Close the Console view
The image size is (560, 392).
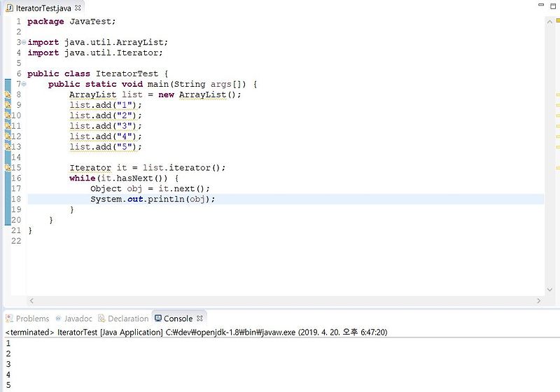199,318
